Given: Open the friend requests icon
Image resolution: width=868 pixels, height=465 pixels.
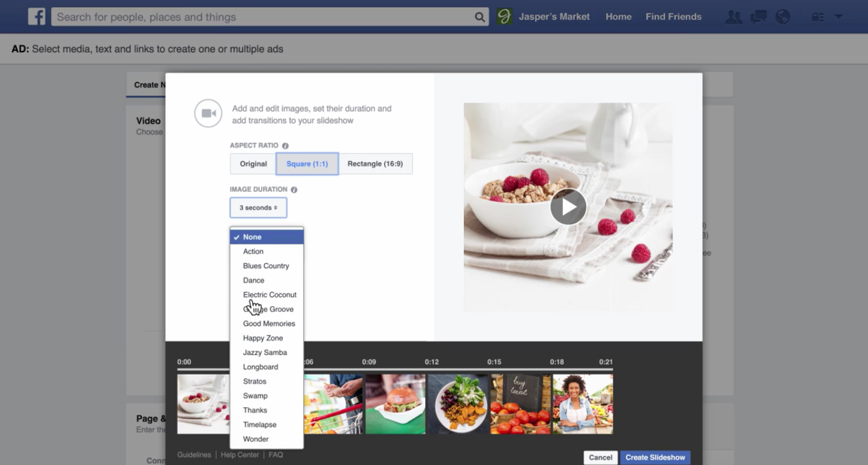Looking at the screenshot, I should [x=734, y=17].
